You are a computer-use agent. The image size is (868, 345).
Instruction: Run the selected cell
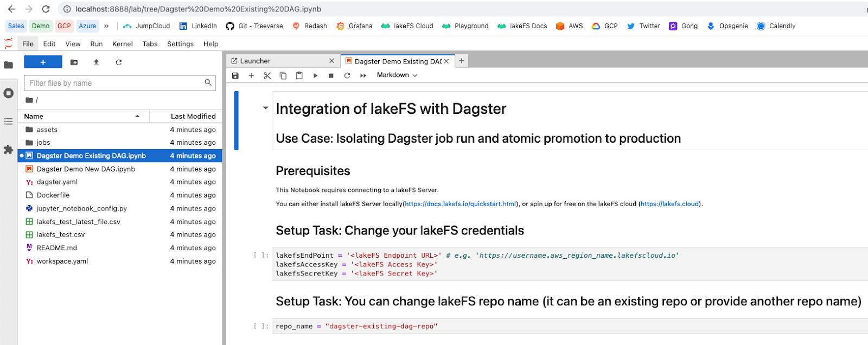315,75
